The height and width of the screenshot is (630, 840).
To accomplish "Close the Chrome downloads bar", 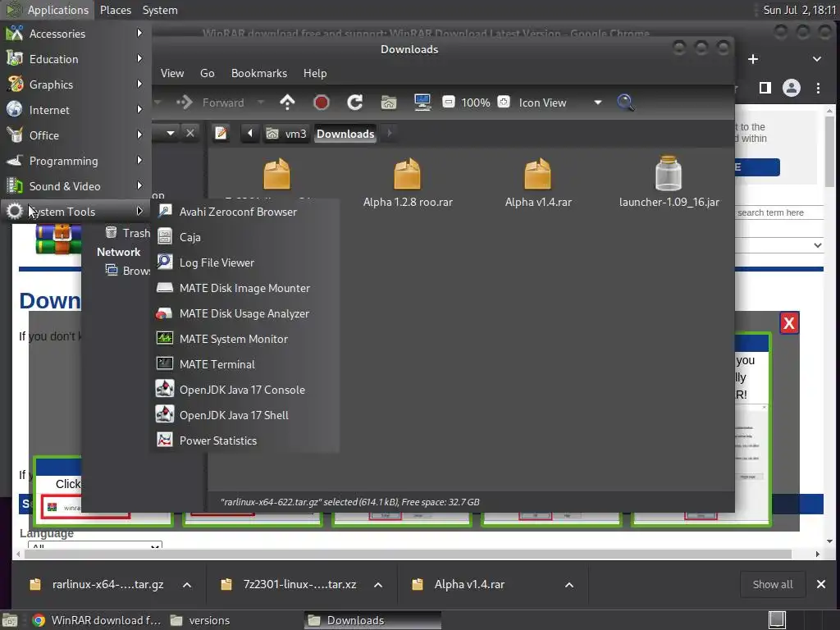I will pos(820,584).
